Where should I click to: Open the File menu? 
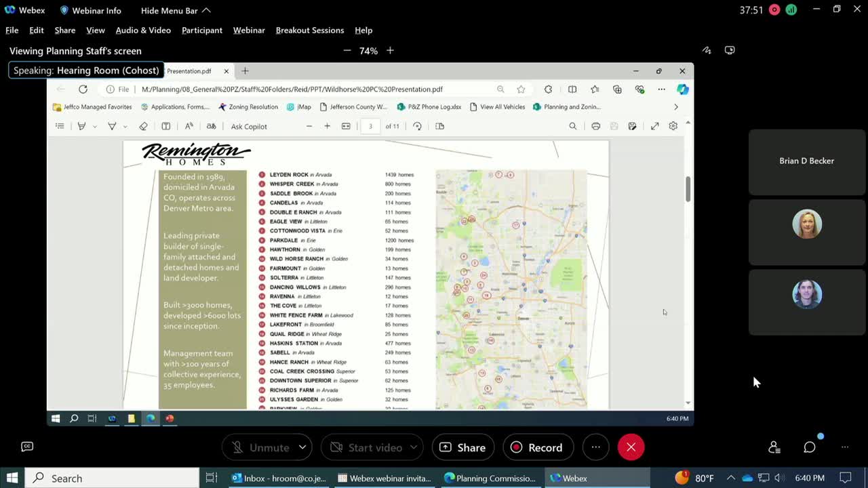pos(12,30)
